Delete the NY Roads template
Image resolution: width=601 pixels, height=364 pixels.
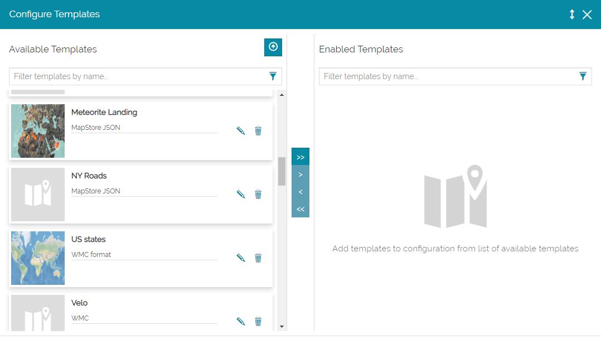click(258, 195)
